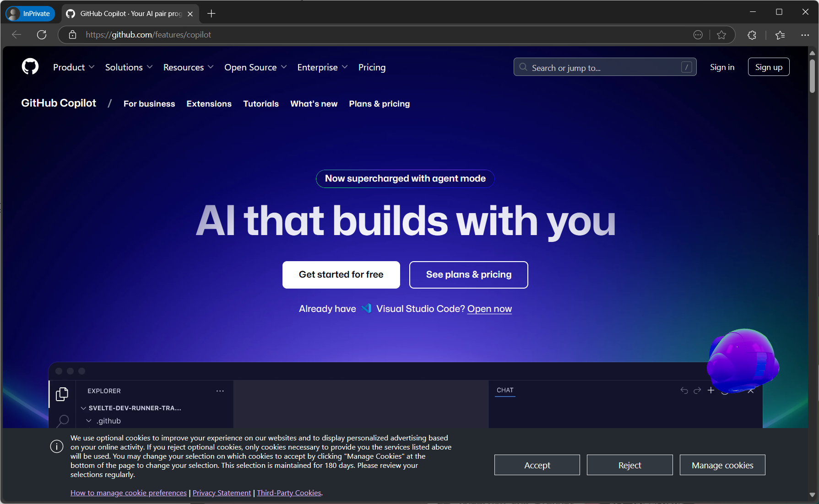The height and width of the screenshot is (504, 819).
Task: Open the Third-Party Cookies link
Action: coord(289,493)
